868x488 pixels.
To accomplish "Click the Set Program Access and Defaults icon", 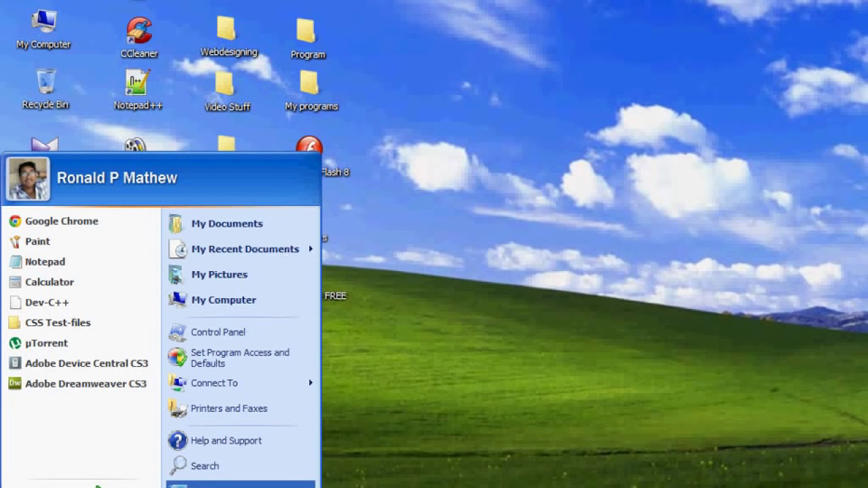I will click(177, 357).
